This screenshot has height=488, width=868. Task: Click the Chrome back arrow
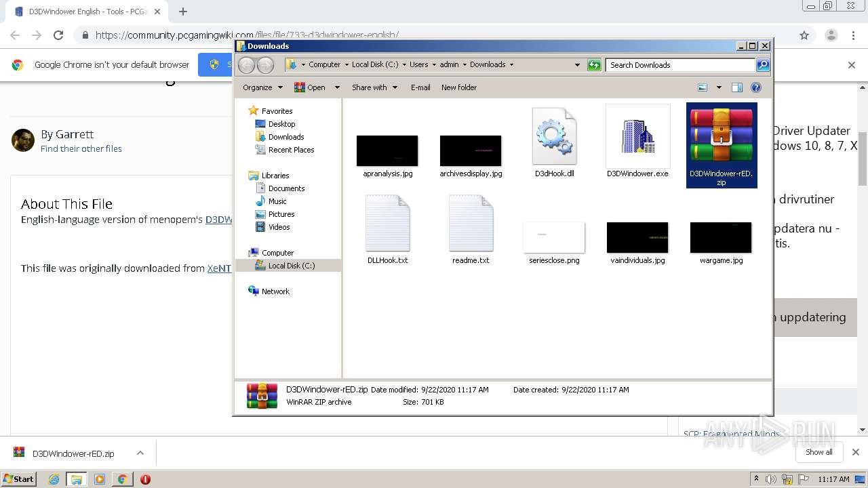15,35
